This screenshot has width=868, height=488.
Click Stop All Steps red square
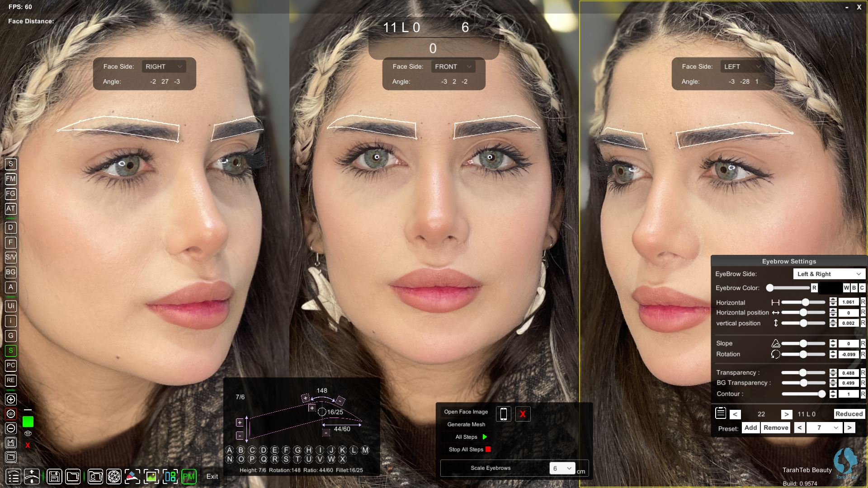[488, 449]
